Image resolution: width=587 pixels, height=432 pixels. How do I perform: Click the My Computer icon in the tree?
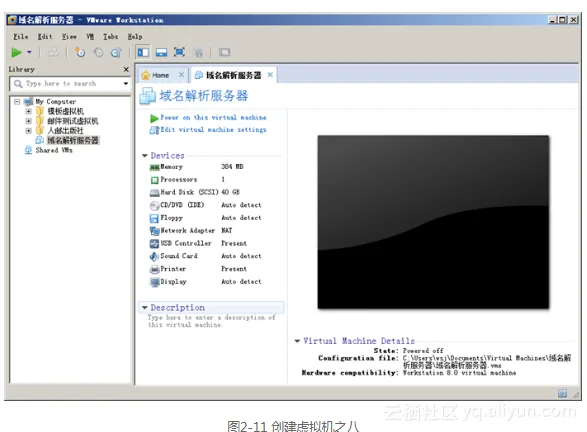point(28,101)
